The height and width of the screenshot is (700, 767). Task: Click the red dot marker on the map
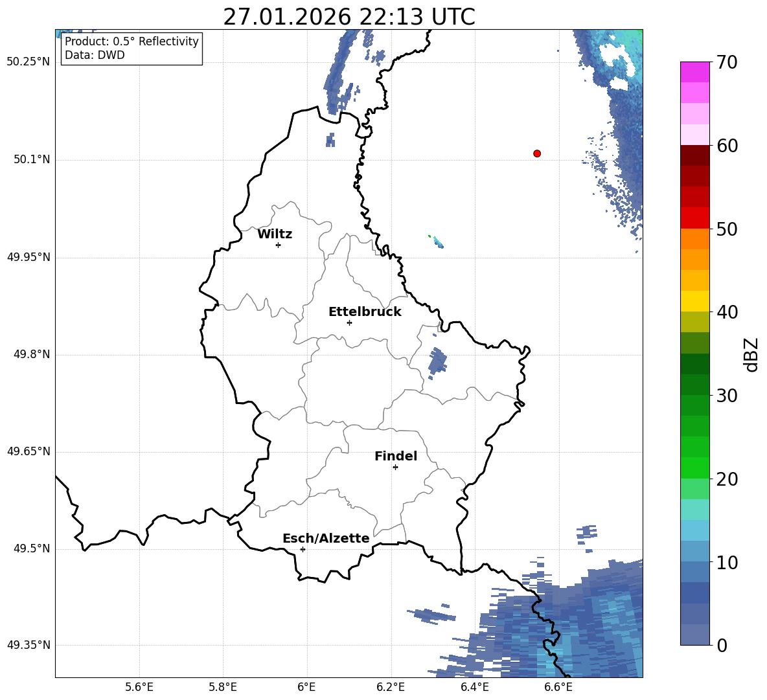coord(537,153)
